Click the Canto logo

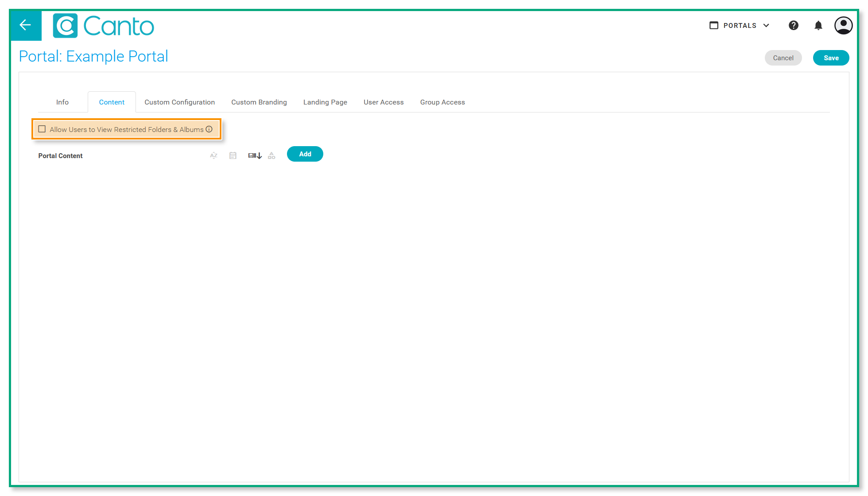[103, 26]
